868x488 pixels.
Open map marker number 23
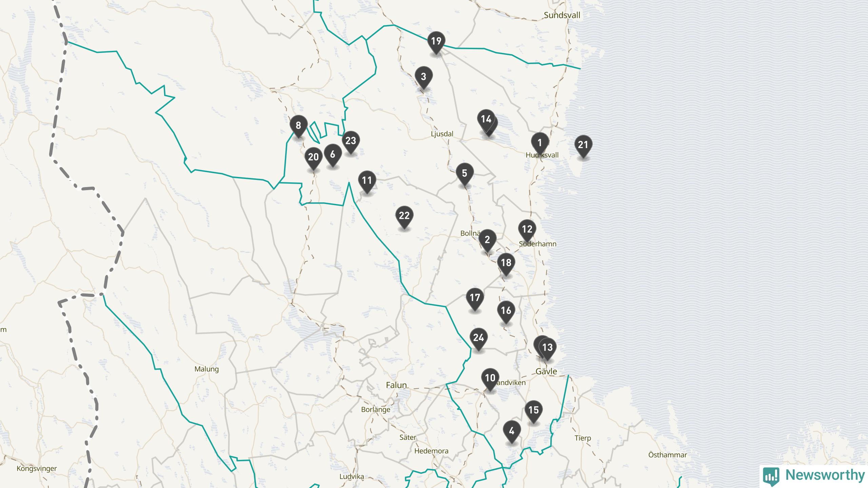coord(351,142)
